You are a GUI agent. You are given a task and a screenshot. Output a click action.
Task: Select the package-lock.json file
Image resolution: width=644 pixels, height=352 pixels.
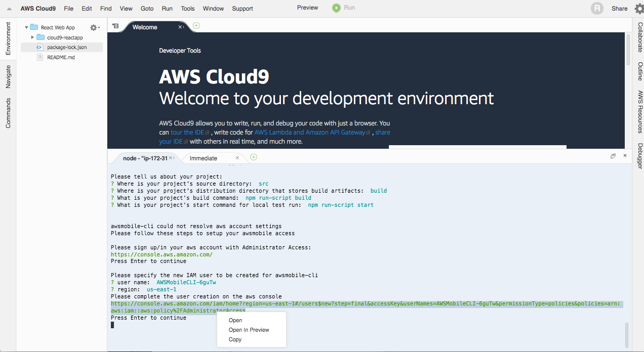(67, 47)
